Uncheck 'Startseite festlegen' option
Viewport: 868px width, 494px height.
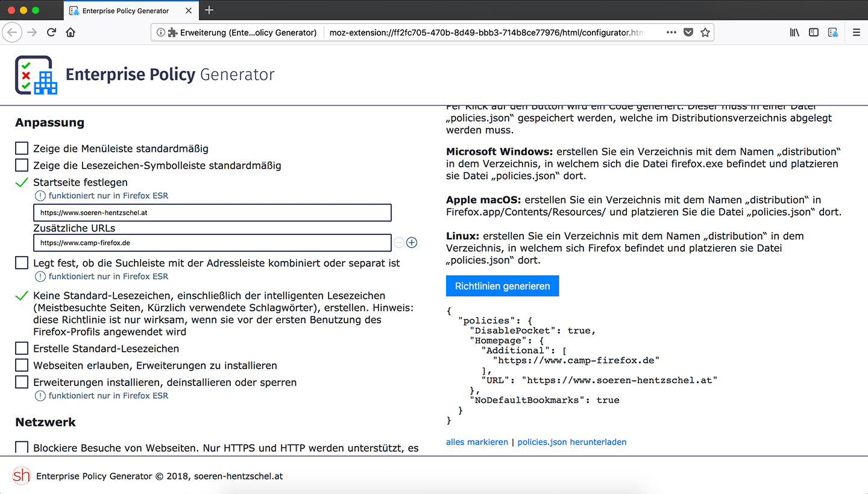point(22,182)
